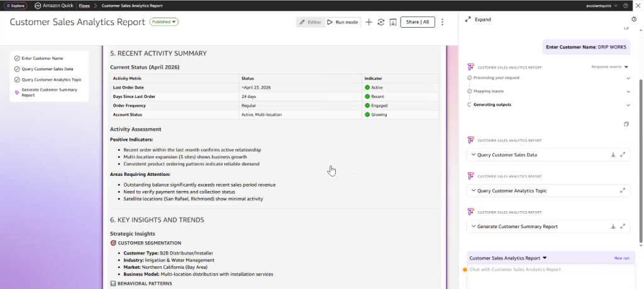This screenshot has height=289, width=644.
Task: Expand Query Customer Analytics Topic to fullscreen
Action: coord(623,190)
